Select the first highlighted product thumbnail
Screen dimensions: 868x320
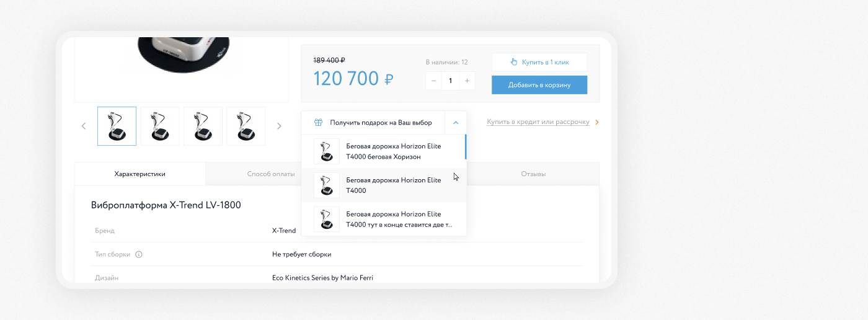point(117,126)
